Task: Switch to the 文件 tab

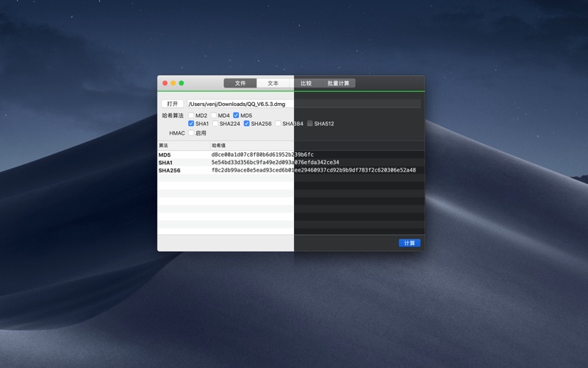Action: (240, 83)
